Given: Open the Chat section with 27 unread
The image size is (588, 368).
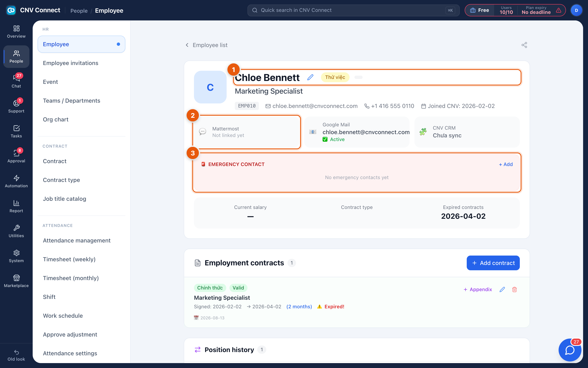Looking at the screenshot, I should [16, 82].
